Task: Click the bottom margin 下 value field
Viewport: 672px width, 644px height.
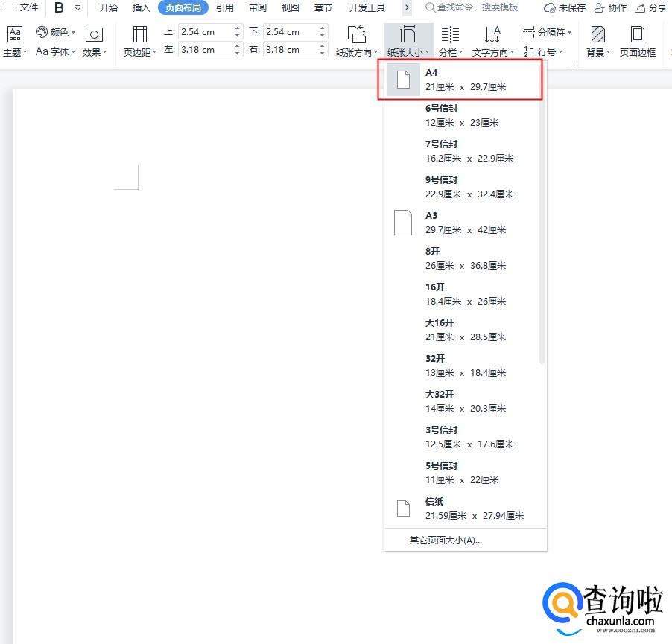Action: click(x=291, y=32)
